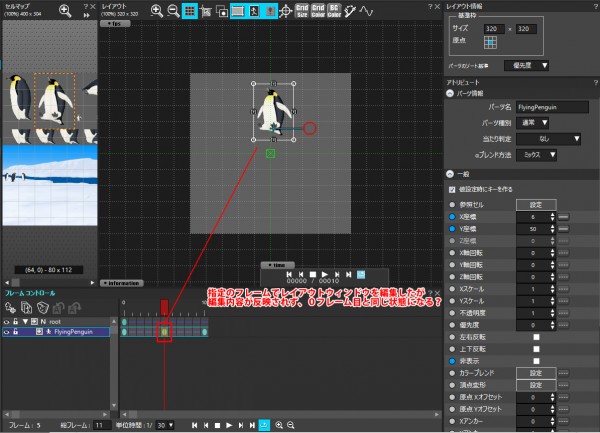This screenshot has width=600, height=433.
Task: Click the add part icon in frame control
Action: [x=10, y=308]
